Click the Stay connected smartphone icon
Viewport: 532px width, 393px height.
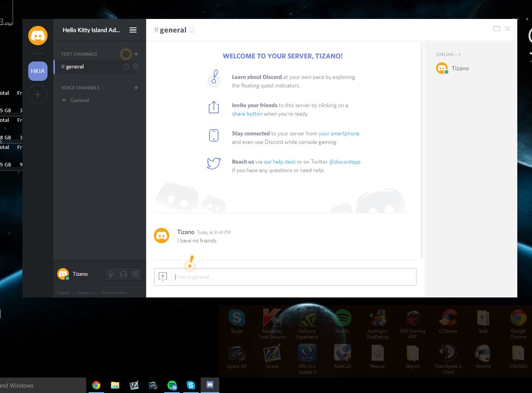[214, 135]
